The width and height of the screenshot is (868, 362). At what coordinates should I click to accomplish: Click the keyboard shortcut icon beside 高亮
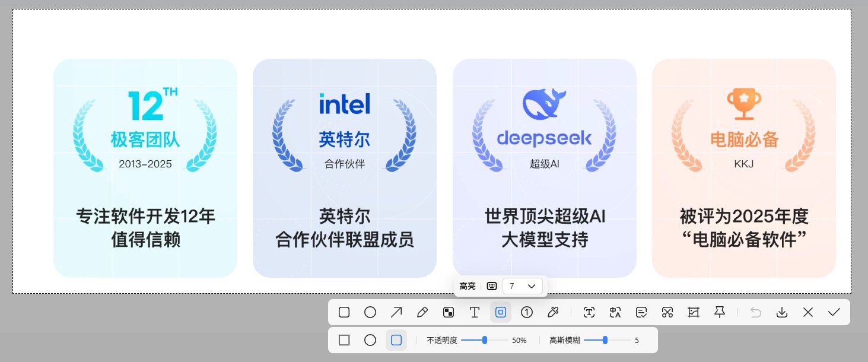[491, 286]
